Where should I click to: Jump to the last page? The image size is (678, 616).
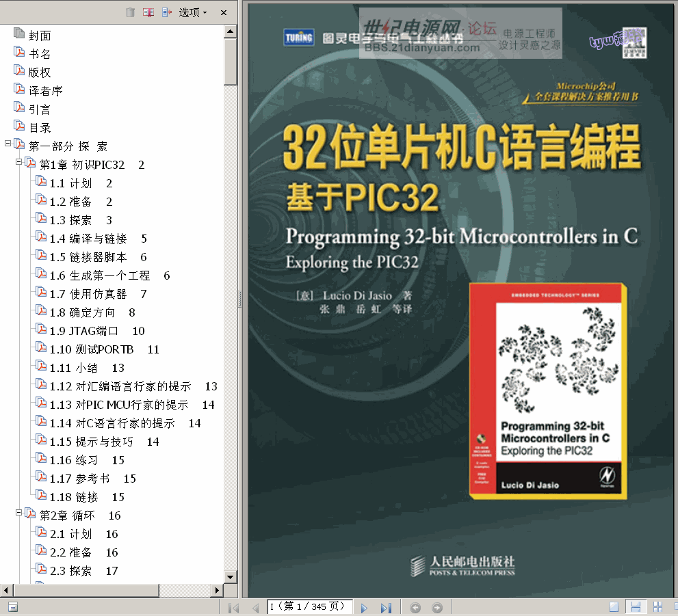(x=386, y=608)
